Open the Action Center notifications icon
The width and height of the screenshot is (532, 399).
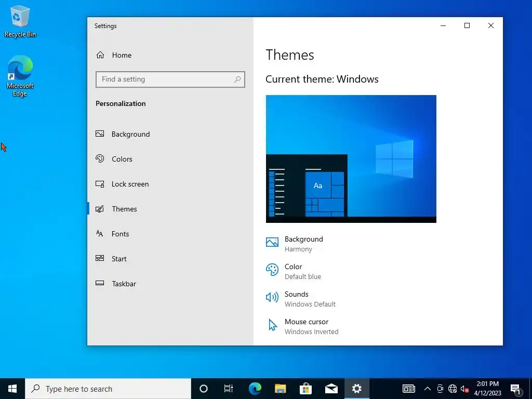pos(516,389)
